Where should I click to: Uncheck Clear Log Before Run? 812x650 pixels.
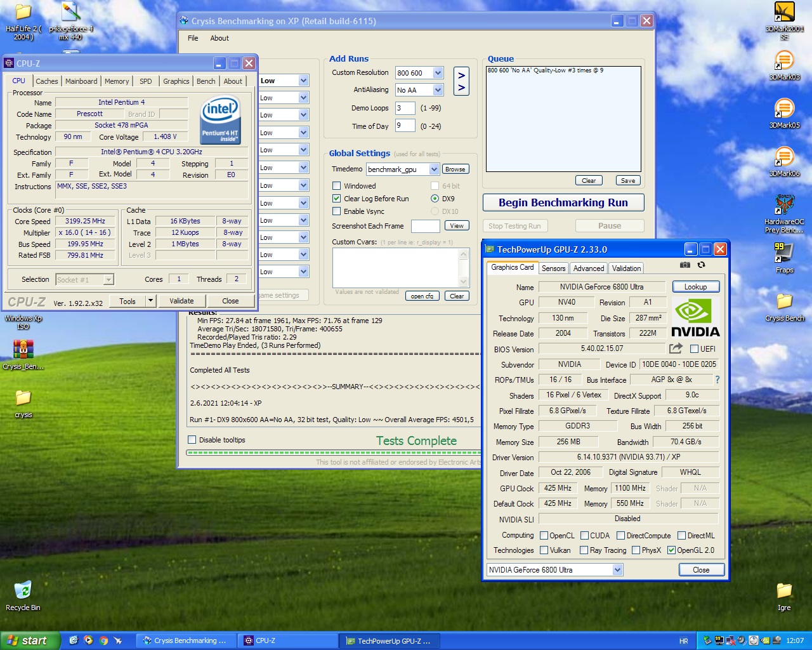(337, 199)
